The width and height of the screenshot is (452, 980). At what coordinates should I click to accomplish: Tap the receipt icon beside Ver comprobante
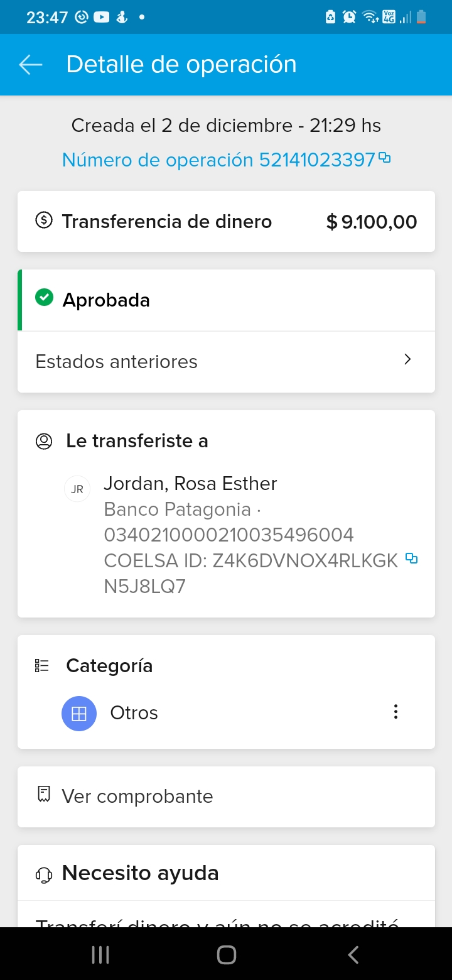44,795
